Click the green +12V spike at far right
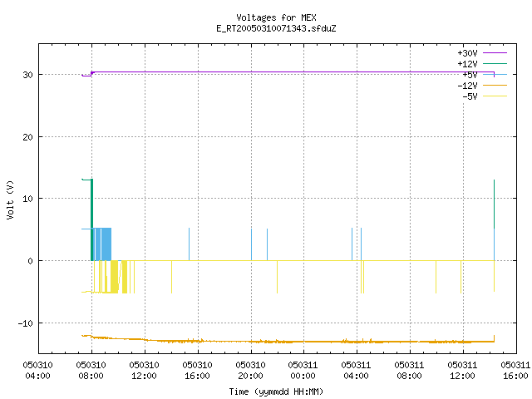 494,204
